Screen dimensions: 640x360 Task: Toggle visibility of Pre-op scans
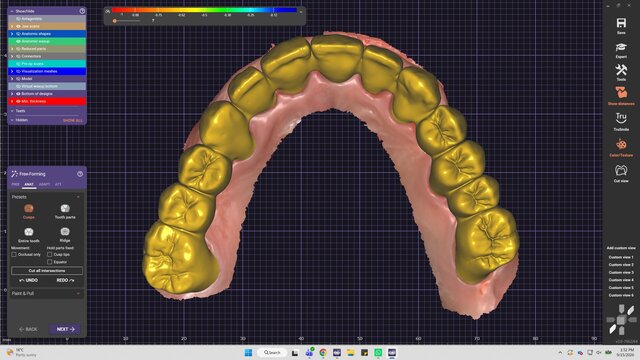(18, 64)
